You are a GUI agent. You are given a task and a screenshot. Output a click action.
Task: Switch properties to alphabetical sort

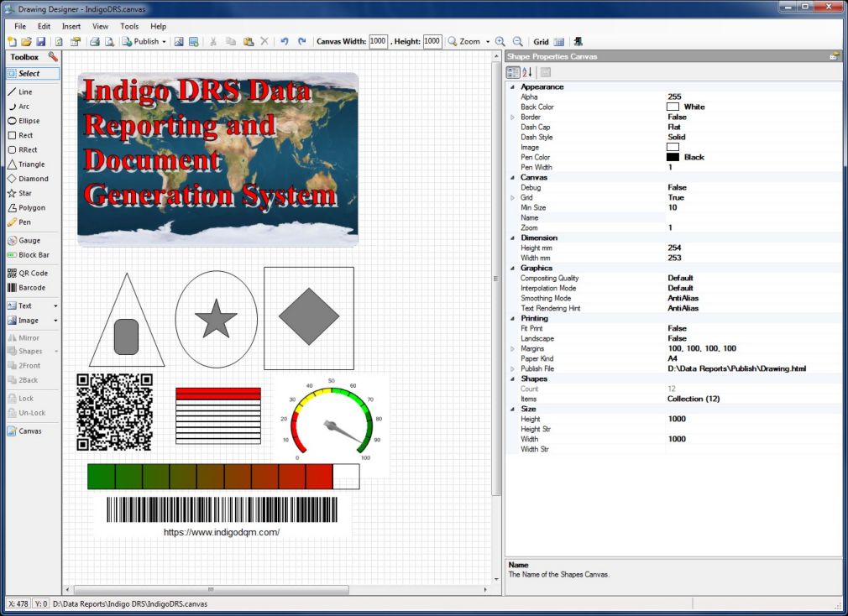tap(527, 72)
